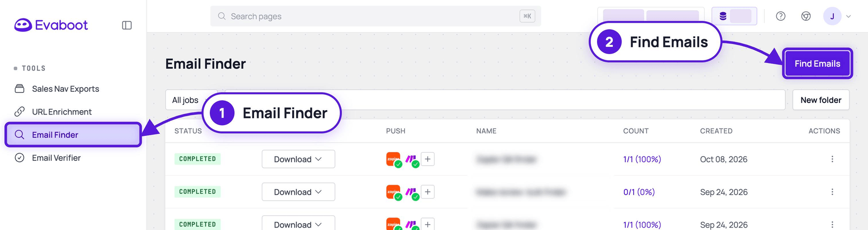Click Zapier icon in 0/1 (0%) row
The height and width of the screenshot is (230, 868).
tap(393, 192)
